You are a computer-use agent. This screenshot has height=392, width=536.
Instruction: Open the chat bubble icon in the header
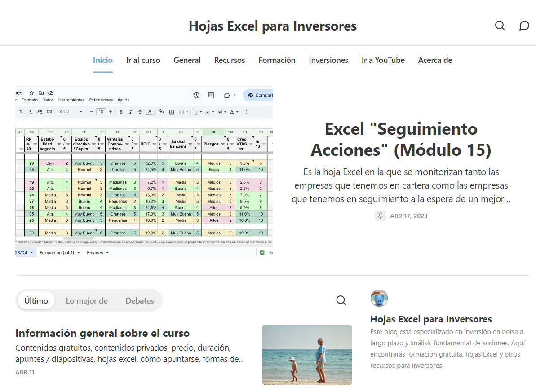(524, 26)
